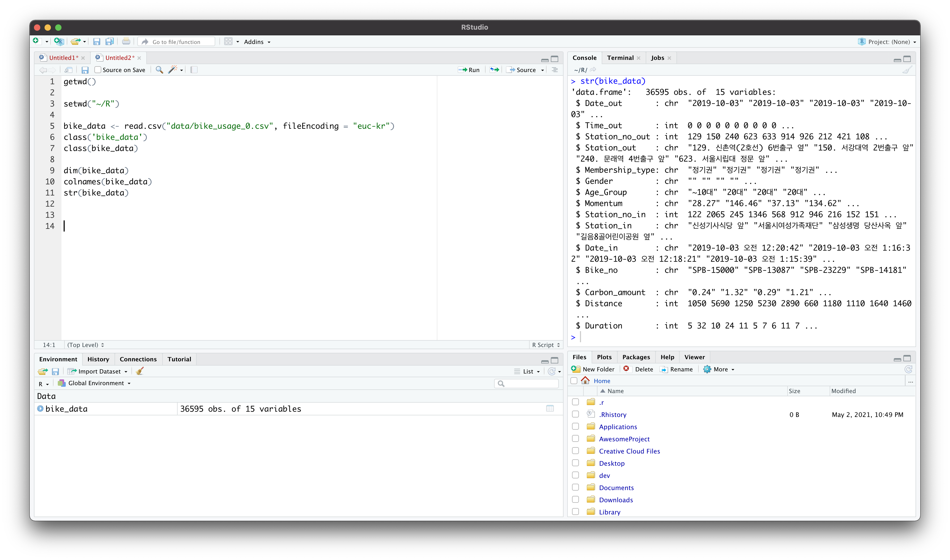The width and height of the screenshot is (950, 560).
Task: Switch to the Packages tab
Action: coord(636,357)
